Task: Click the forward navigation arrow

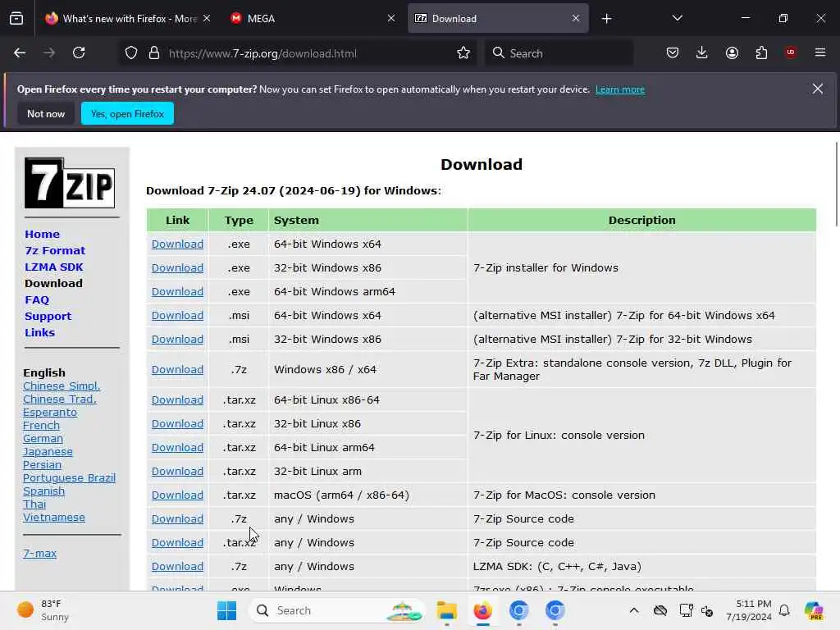Action: point(49,53)
